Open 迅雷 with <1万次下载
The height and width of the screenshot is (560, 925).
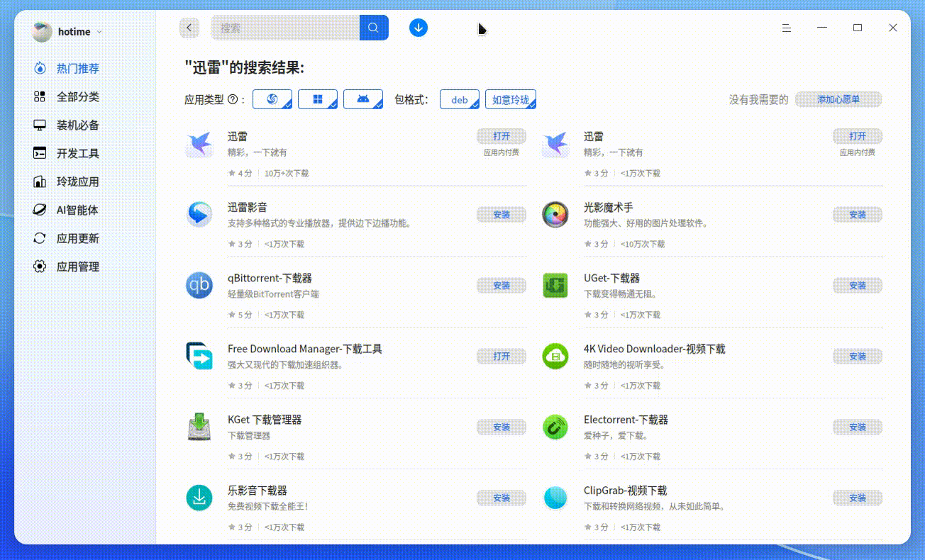point(858,136)
